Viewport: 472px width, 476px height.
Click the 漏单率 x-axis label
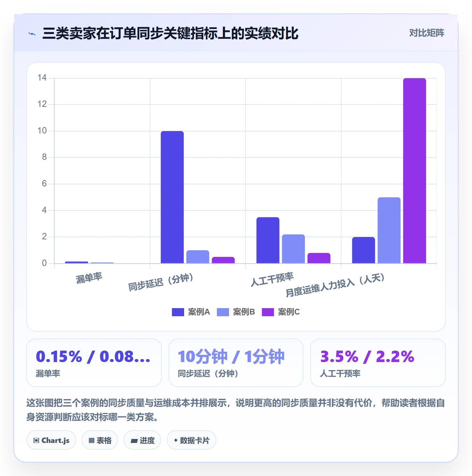pos(89,278)
